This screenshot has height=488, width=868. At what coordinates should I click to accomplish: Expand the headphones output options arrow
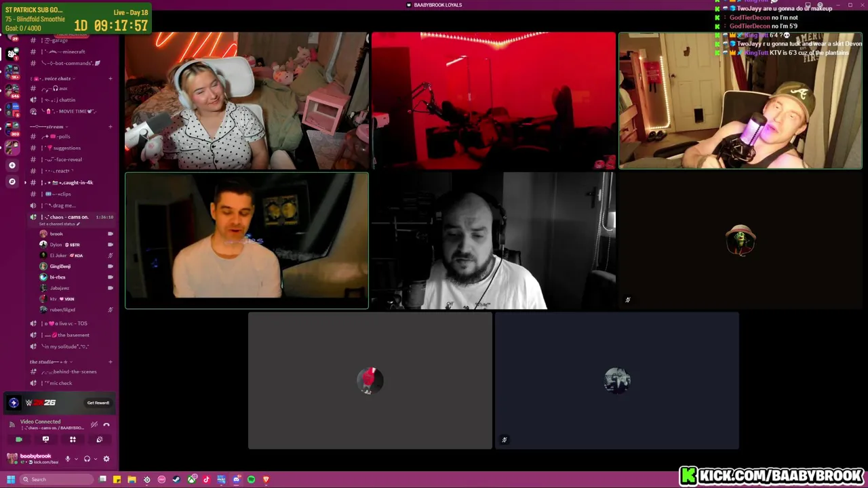click(95, 459)
